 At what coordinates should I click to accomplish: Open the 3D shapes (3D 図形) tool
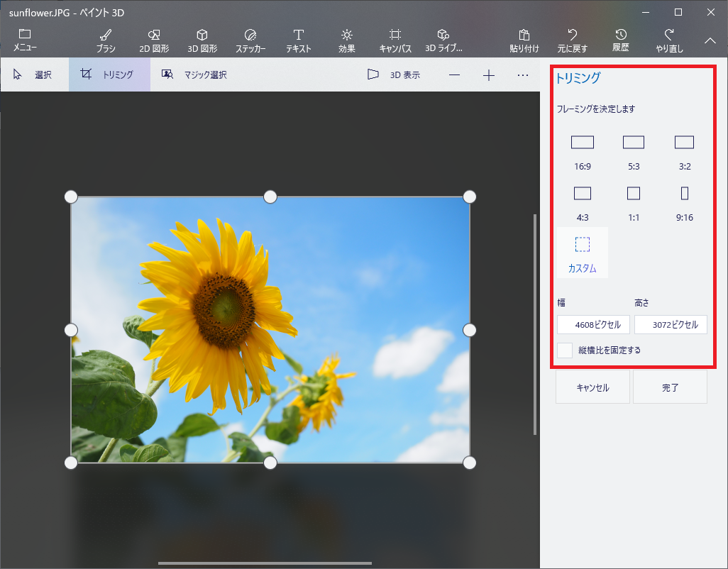coord(202,40)
